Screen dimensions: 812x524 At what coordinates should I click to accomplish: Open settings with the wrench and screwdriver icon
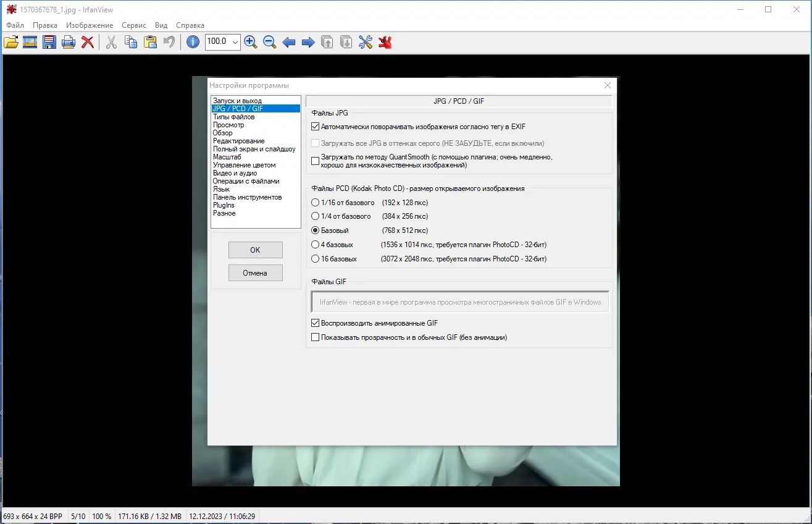point(366,42)
